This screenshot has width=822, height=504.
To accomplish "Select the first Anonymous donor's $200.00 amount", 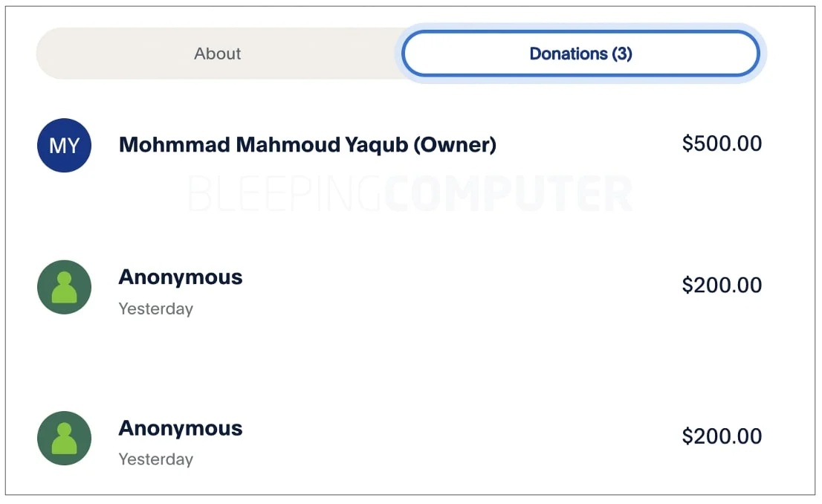I will (722, 285).
